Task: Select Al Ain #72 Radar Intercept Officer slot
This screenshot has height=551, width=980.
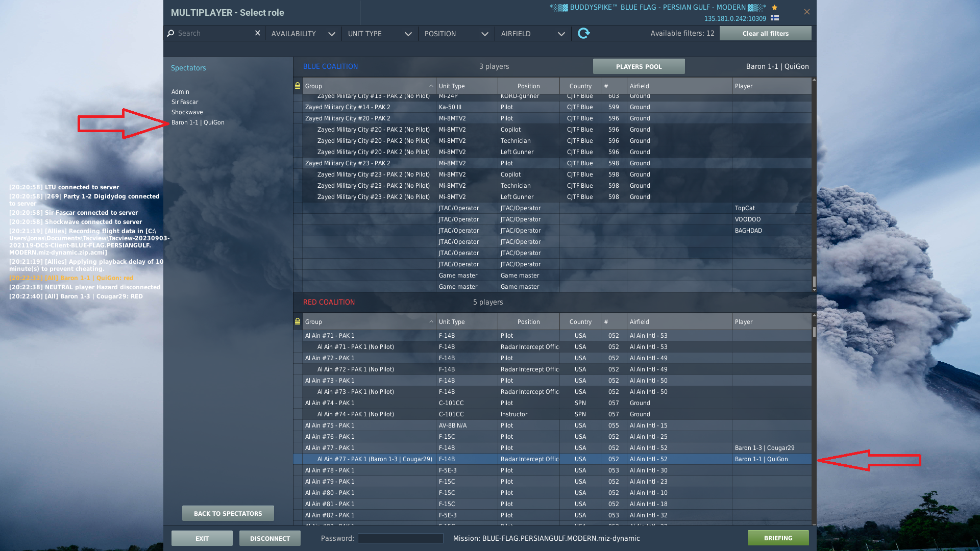Action: (x=552, y=369)
